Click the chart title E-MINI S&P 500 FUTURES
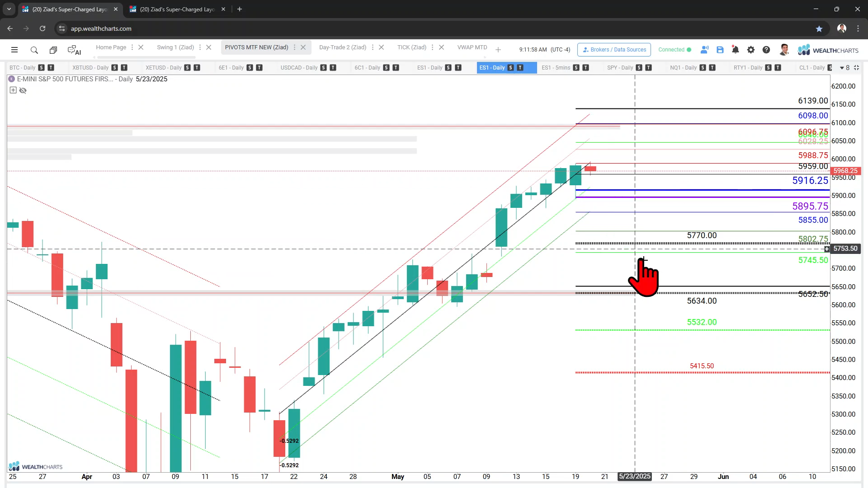 (65, 79)
